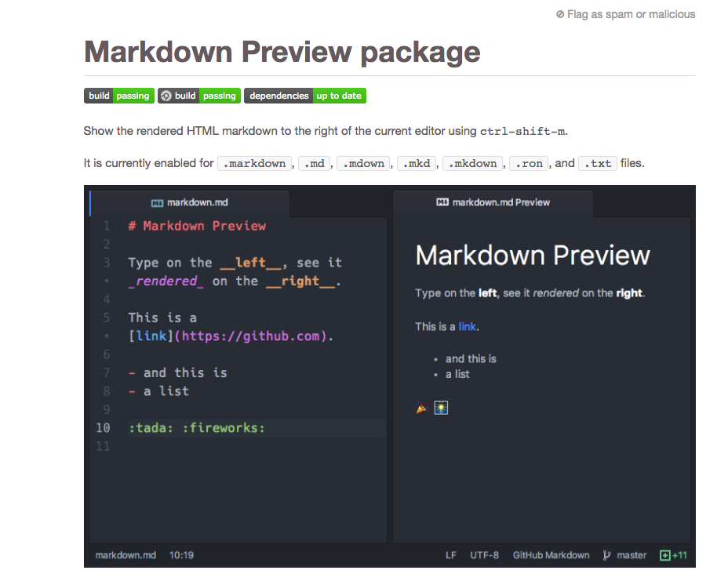Click markdown file icon in markdown.md tab
Image resolution: width=728 pixels, height=581 pixels.
tap(157, 203)
